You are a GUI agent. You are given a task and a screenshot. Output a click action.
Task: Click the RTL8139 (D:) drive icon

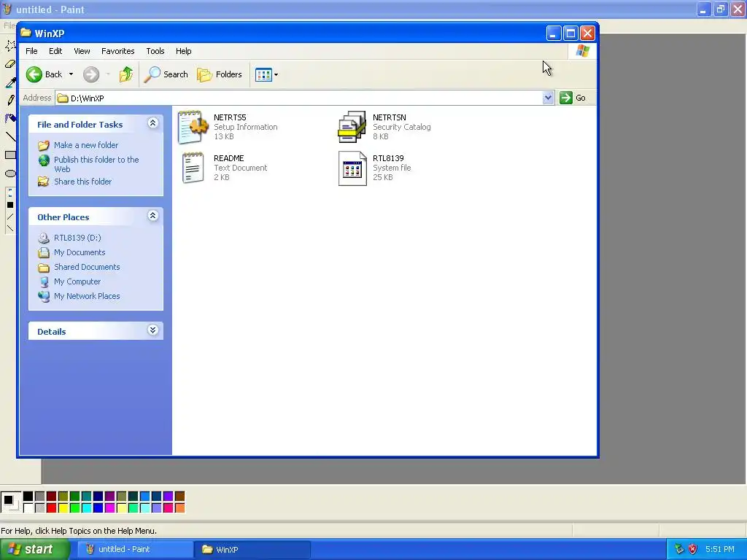(44, 238)
